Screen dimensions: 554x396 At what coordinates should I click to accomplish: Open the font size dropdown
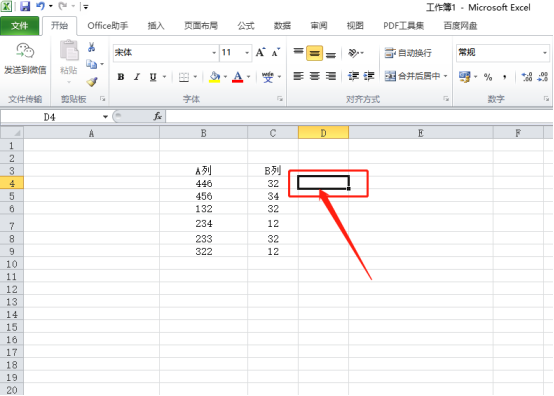tap(247, 53)
